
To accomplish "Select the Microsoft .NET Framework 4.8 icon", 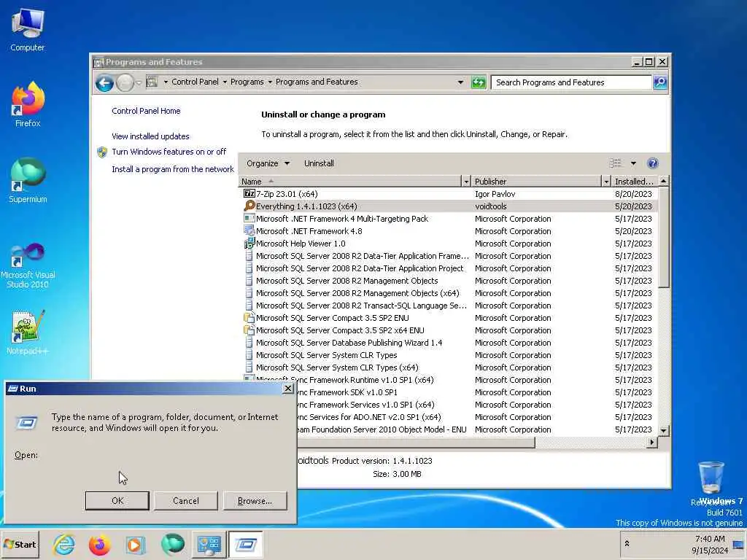I will tap(249, 231).
